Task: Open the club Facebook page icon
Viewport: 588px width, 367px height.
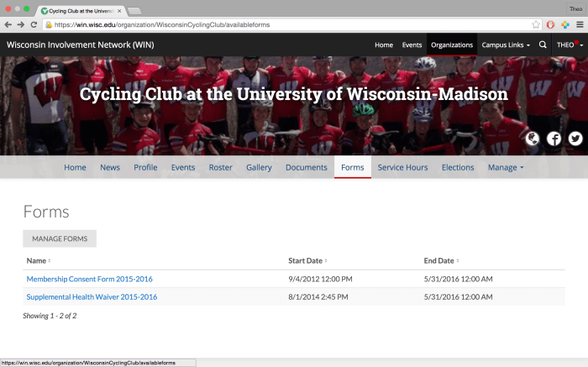Action: click(554, 139)
